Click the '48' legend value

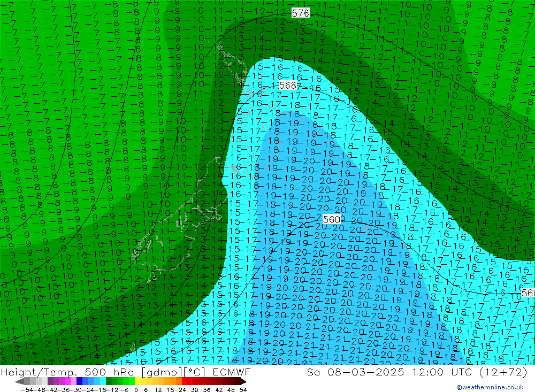pos(231,390)
